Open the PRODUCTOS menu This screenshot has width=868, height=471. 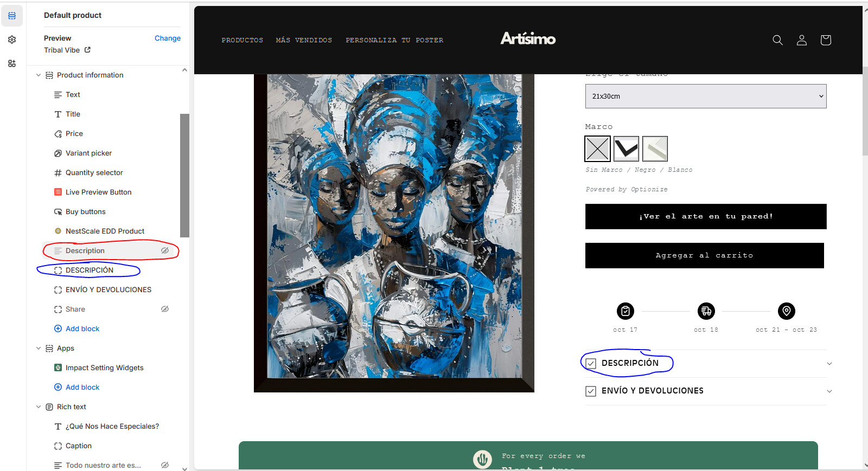(x=242, y=40)
